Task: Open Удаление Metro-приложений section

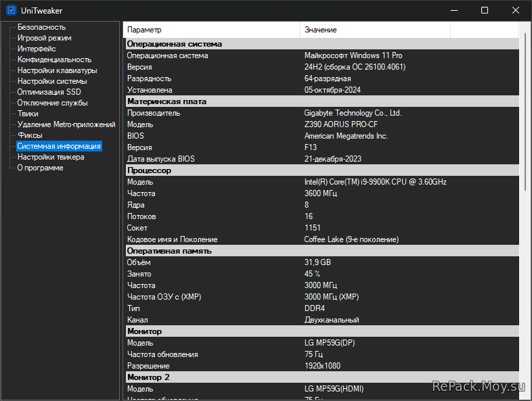Action: tap(66, 124)
